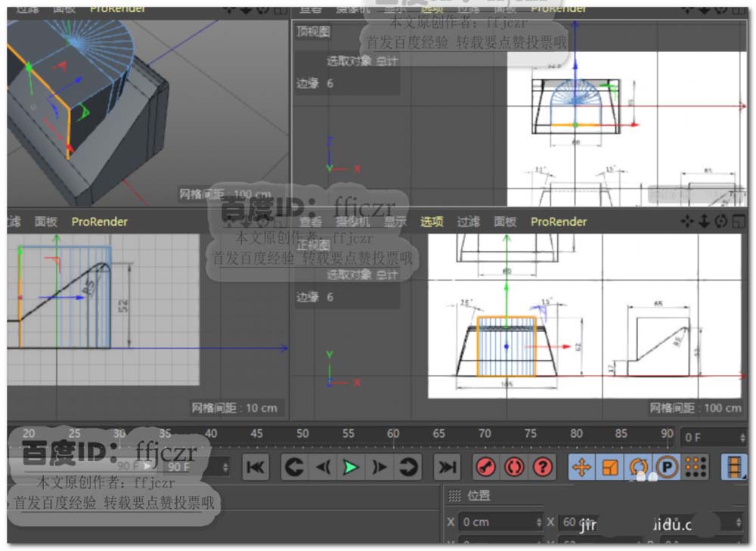Open the 选项 menu in front view
Image resolution: width=756 pixels, height=551 pixels.
coord(432,221)
